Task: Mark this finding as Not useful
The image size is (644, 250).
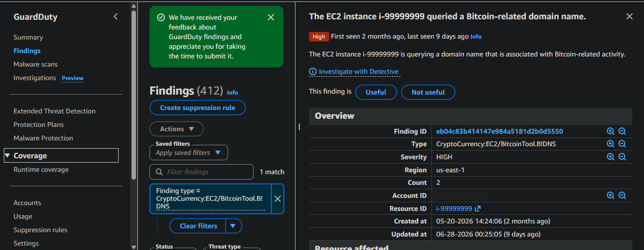Action: pyautogui.click(x=428, y=92)
